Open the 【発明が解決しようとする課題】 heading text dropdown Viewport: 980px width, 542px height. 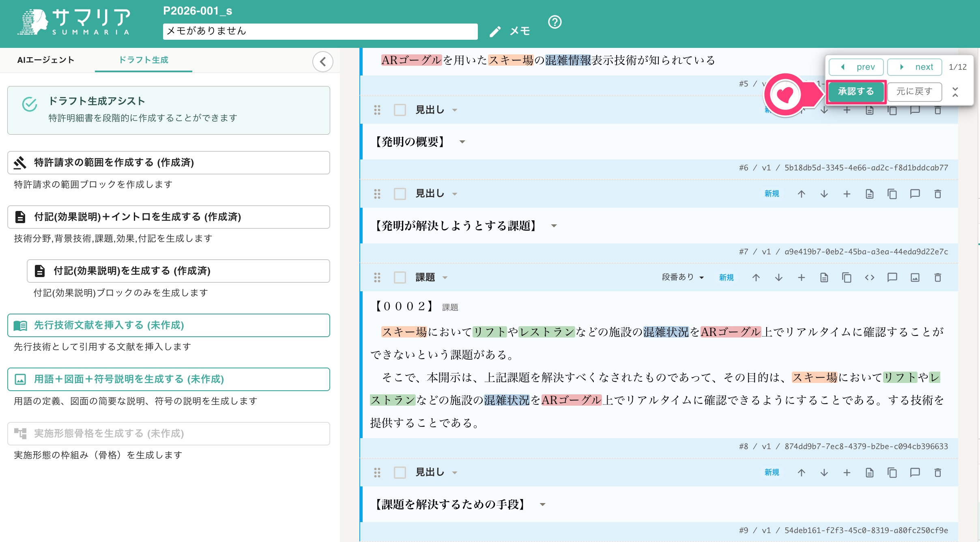tap(554, 226)
